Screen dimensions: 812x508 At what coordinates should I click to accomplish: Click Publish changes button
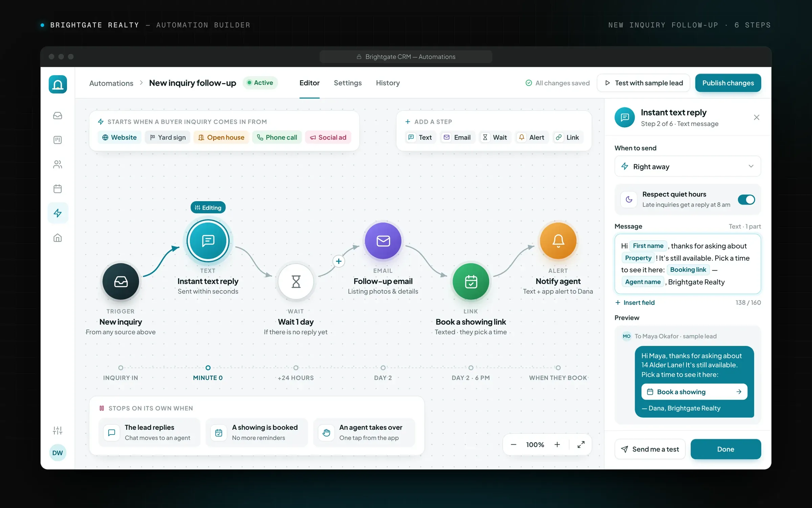point(728,83)
